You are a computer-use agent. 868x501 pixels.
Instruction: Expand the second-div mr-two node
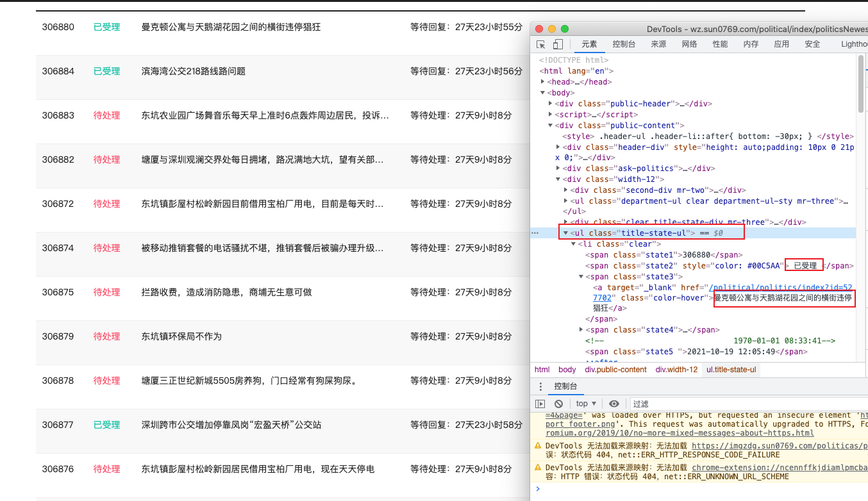click(x=566, y=190)
